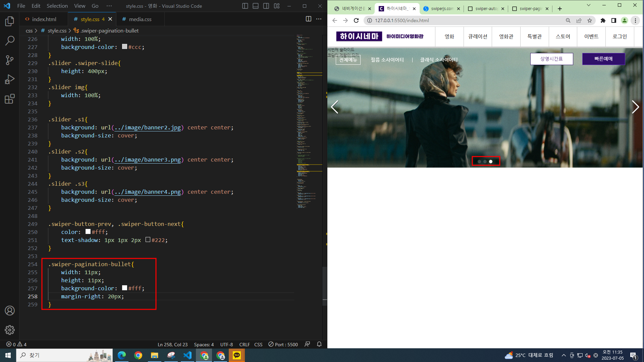The image size is (644, 362).
Task: Open the Selection menu
Action: coord(57,6)
